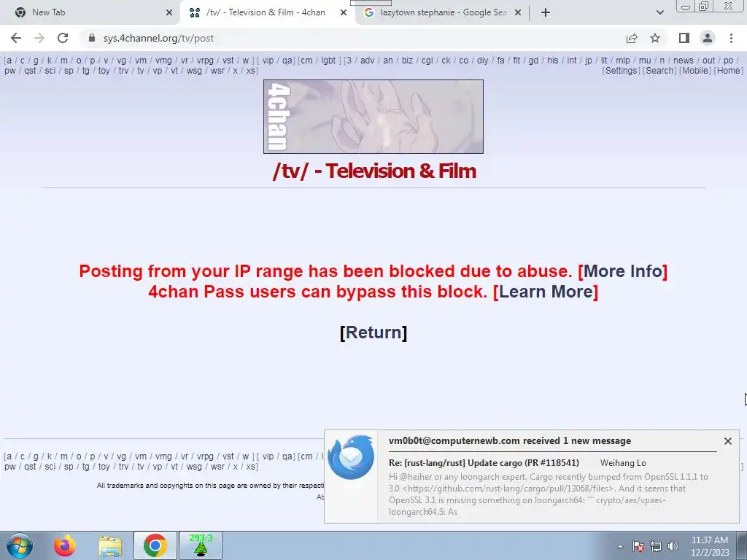
Task: Open the vrpg board in top navigation
Action: pos(205,61)
